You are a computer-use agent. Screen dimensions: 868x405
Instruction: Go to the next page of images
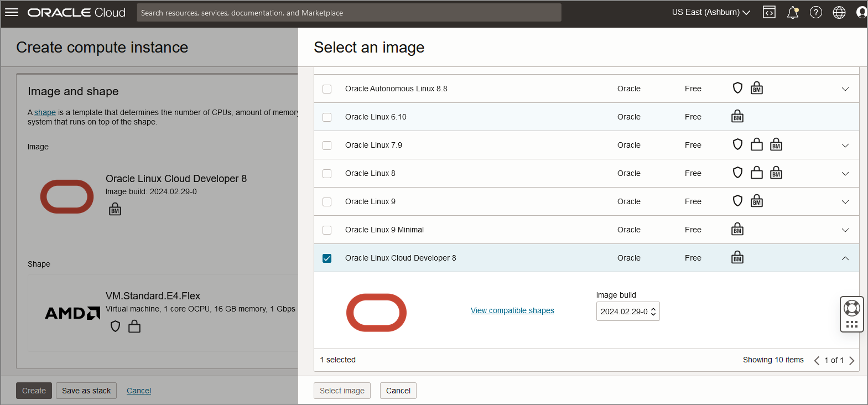click(x=852, y=361)
